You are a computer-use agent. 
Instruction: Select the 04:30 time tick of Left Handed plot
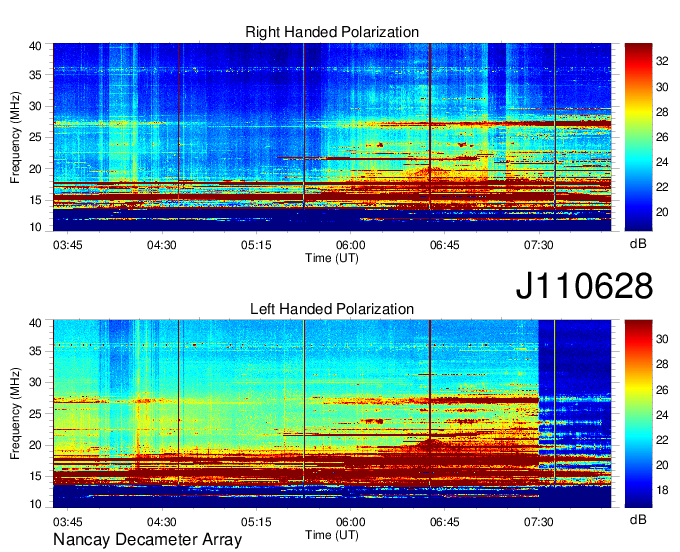coord(162,522)
